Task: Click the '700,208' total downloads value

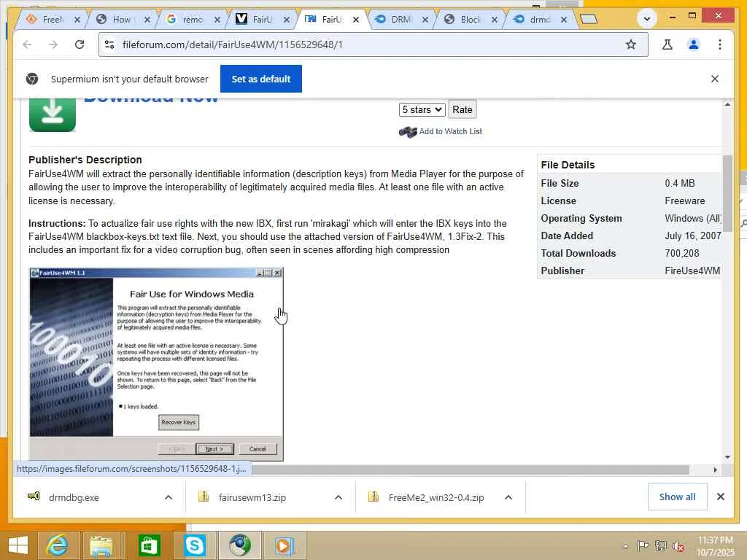Action: pyautogui.click(x=682, y=253)
